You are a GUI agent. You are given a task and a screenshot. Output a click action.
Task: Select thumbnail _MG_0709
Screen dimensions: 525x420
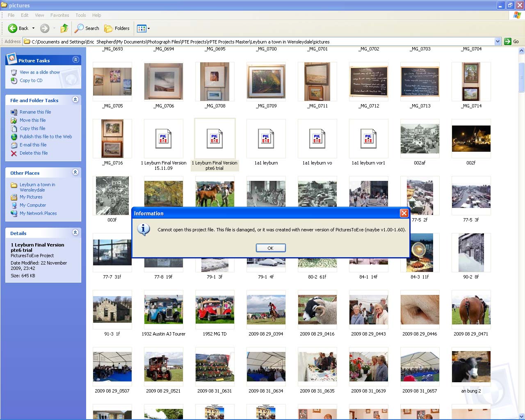tap(266, 82)
